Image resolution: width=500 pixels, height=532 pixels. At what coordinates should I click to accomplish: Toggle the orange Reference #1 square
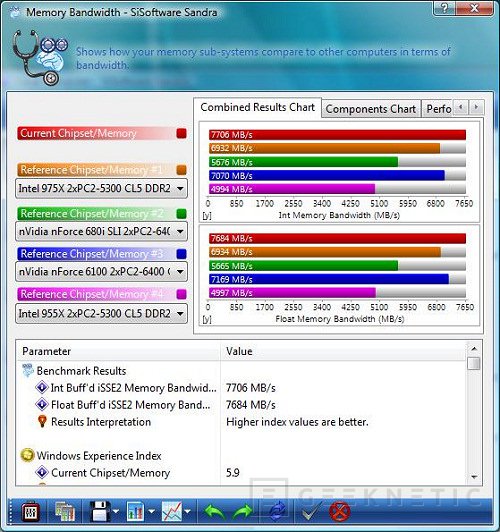[181, 170]
